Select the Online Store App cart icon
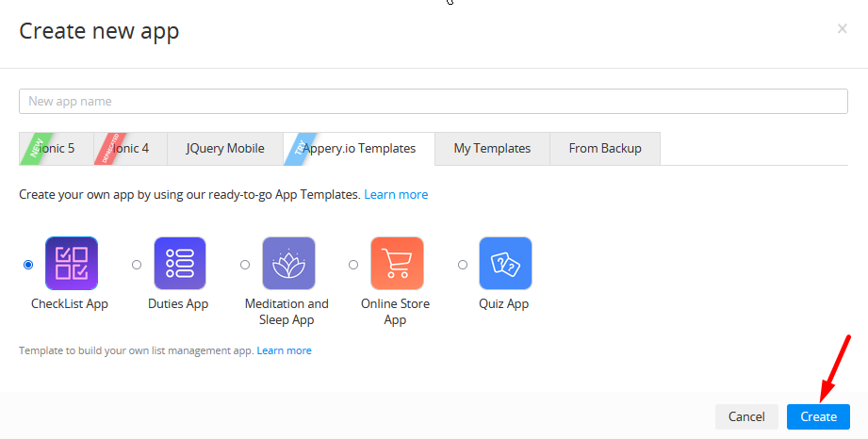This screenshot has height=439, width=868. [x=397, y=264]
